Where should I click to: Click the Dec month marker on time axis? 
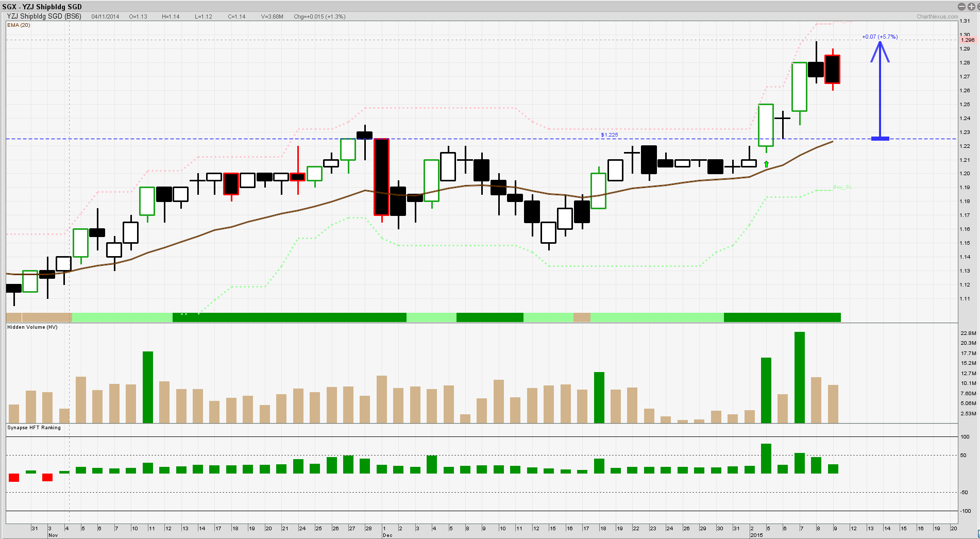pyautogui.click(x=387, y=535)
